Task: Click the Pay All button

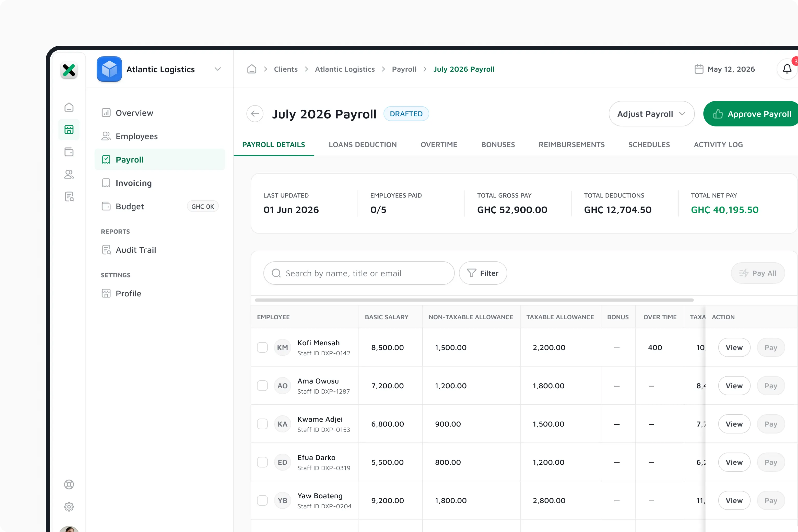Action: (x=758, y=273)
